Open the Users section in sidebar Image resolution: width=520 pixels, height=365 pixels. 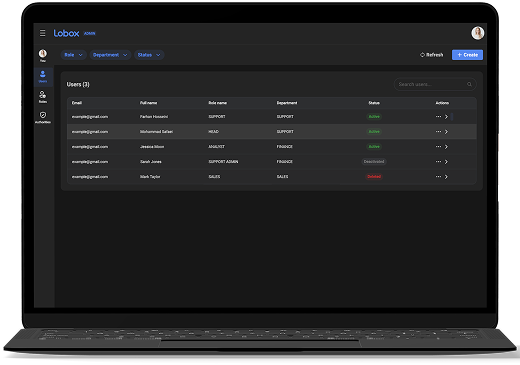[x=43, y=76]
